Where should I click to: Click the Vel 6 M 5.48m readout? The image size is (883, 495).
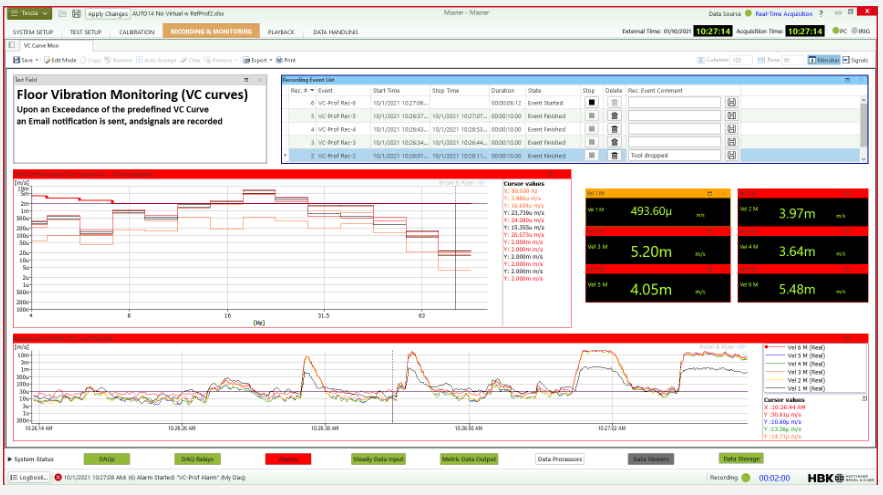pos(797,289)
